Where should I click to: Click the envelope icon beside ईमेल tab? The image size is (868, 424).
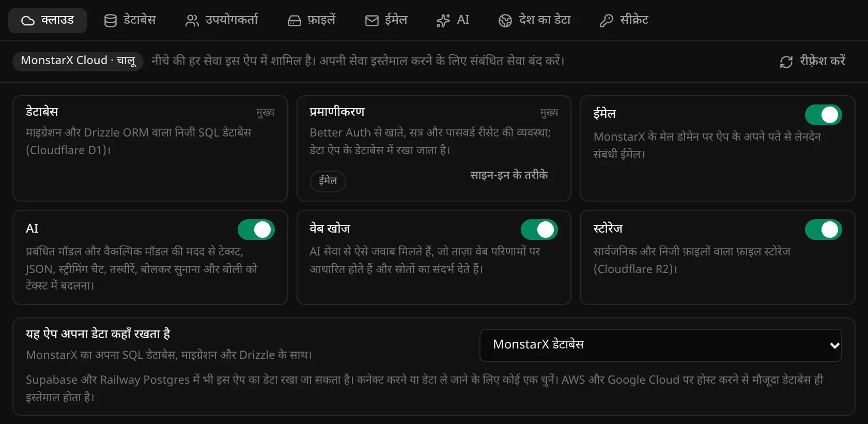(x=372, y=21)
